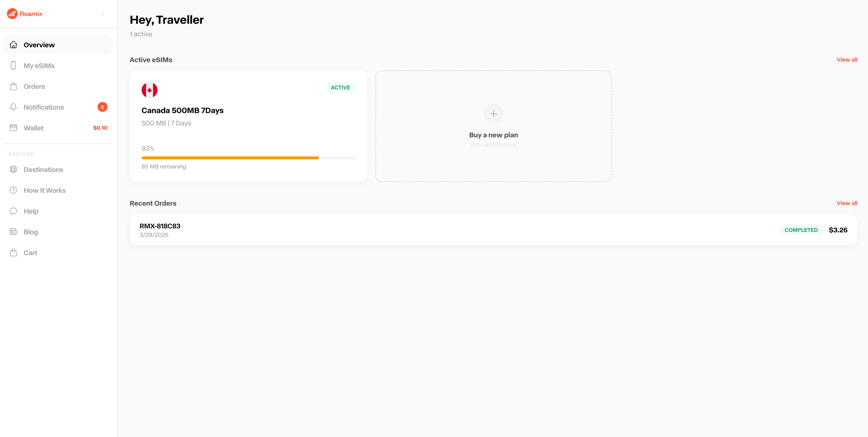Open How It Works question icon
This screenshot has width=868, height=437.
point(13,190)
